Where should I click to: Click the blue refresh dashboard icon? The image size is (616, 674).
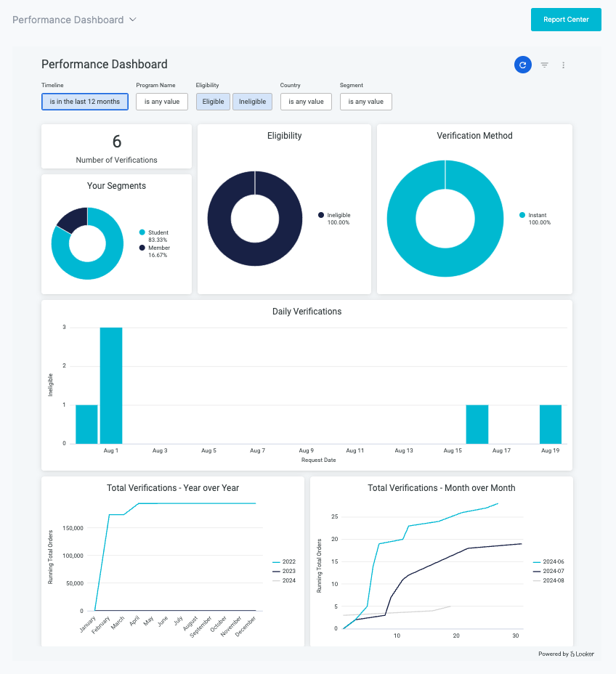click(523, 65)
